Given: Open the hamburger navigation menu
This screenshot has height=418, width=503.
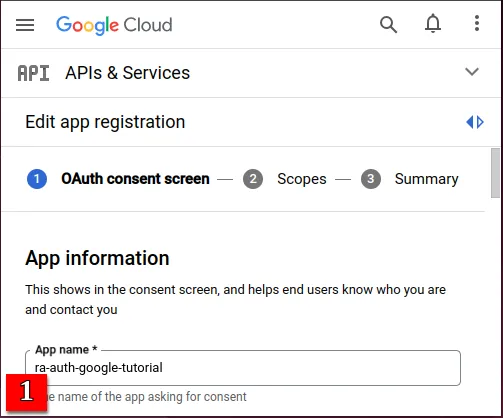Looking at the screenshot, I should (x=25, y=25).
